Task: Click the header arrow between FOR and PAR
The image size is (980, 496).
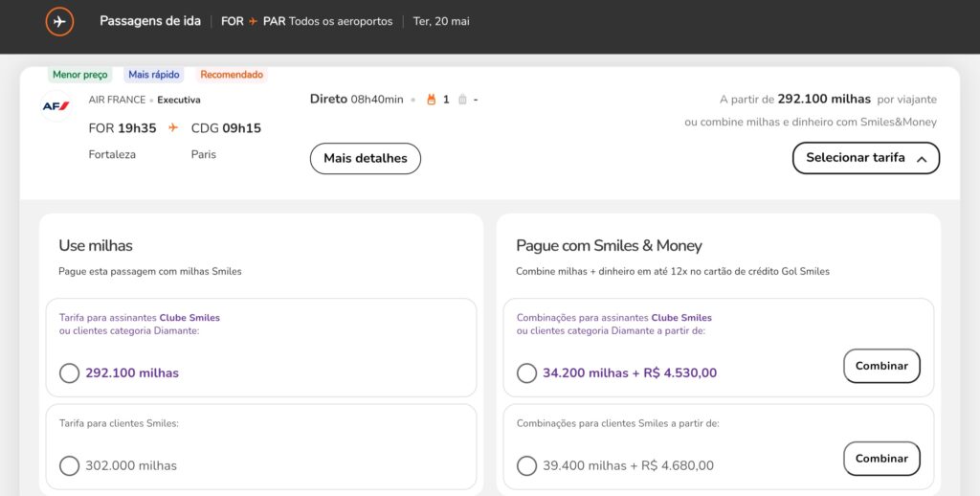Action: point(254,21)
